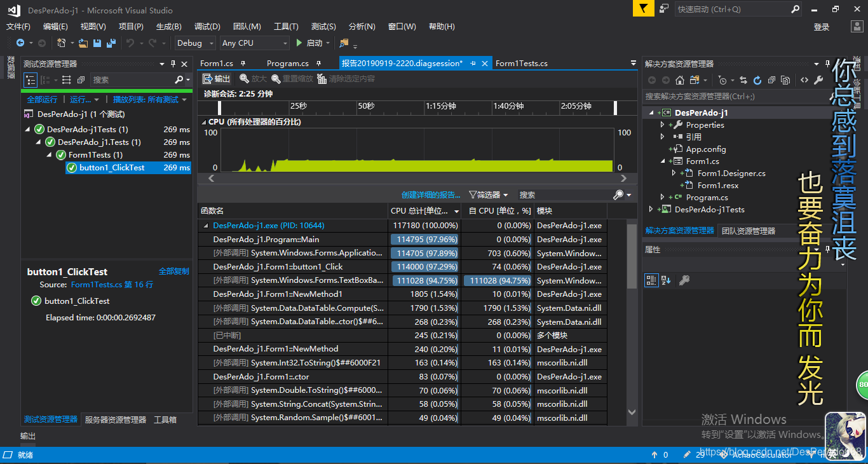Screen dimensions: 868x464
Task: Click the Undo arrow icon
Action: point(130,43)
